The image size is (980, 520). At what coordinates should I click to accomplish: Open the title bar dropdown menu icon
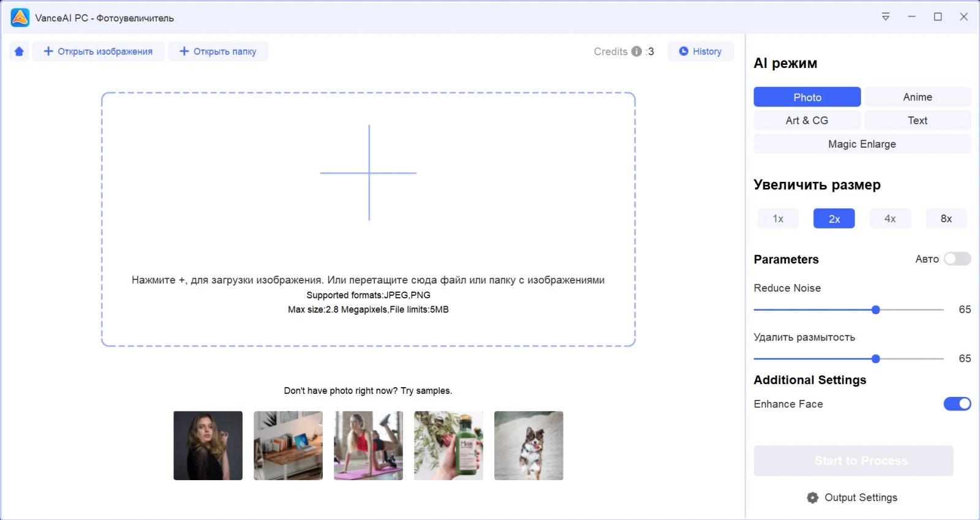(x=886, y=17)
